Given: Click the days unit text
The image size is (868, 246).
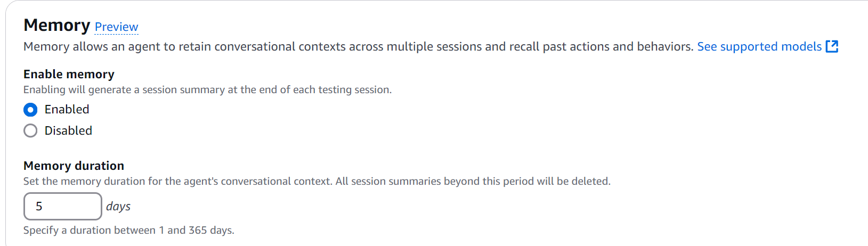Looking at the screenshot, I should point(118,206).
